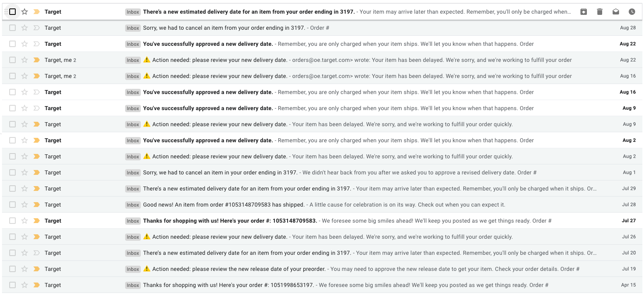Image resolution: width=644 pixels, height=295 pixels.
Task: Star the Jul 28 shipped email
Action: click(x=25, y=205)
